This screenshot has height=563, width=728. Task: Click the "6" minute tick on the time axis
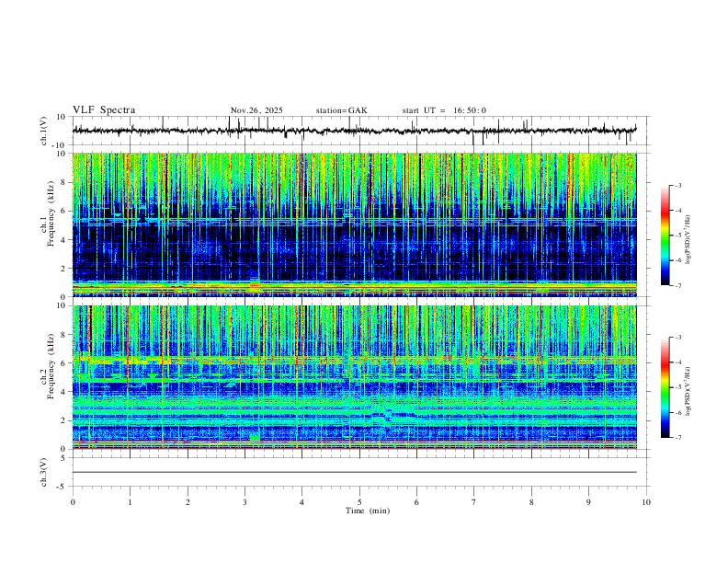tap(416, 502)
